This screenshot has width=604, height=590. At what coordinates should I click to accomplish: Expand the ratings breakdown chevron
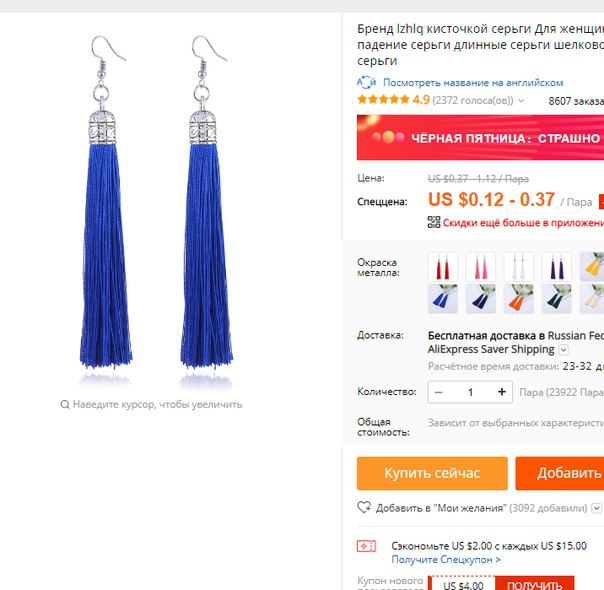tap(521, 101)
